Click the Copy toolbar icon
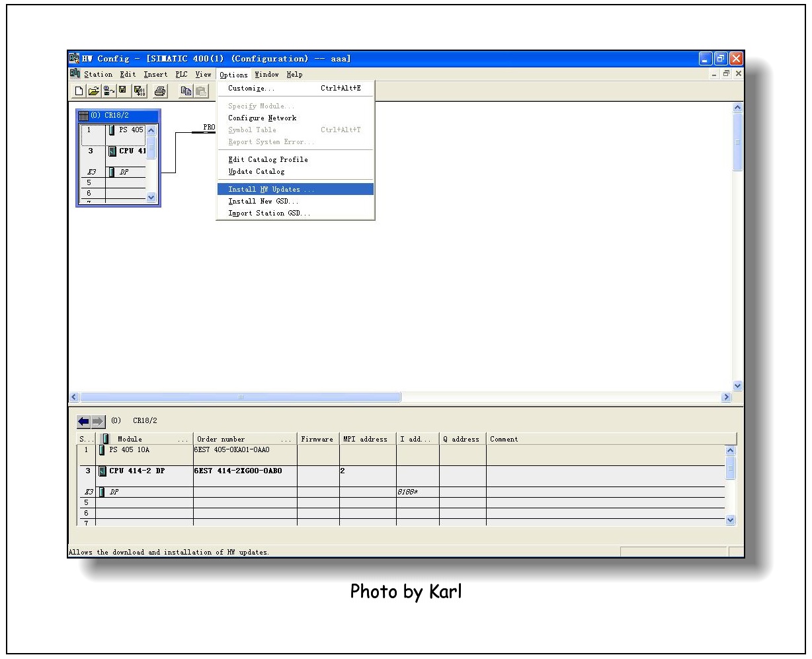This screenshot has height=659, width=812. tap(186, 92)
